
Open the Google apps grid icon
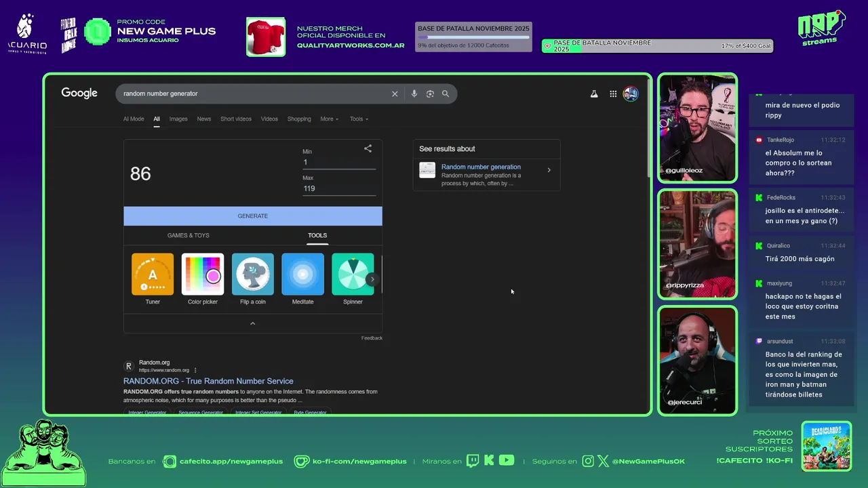613,94
